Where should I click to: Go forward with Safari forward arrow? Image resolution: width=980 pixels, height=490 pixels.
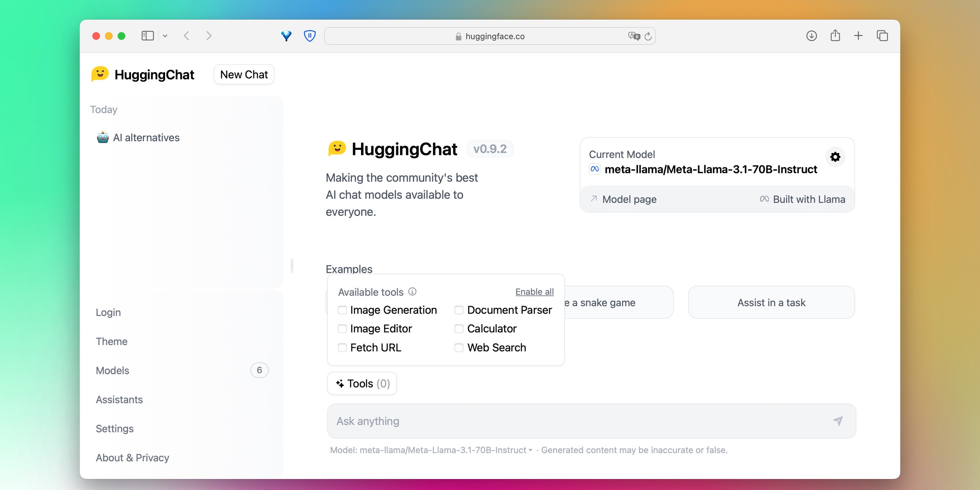(209, 36)
